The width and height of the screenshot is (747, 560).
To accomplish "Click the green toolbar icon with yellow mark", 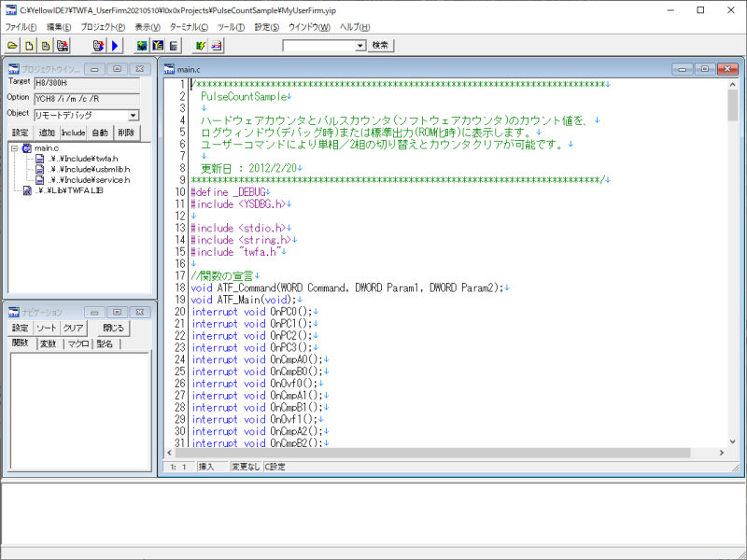I will click(x=201, y=46).
